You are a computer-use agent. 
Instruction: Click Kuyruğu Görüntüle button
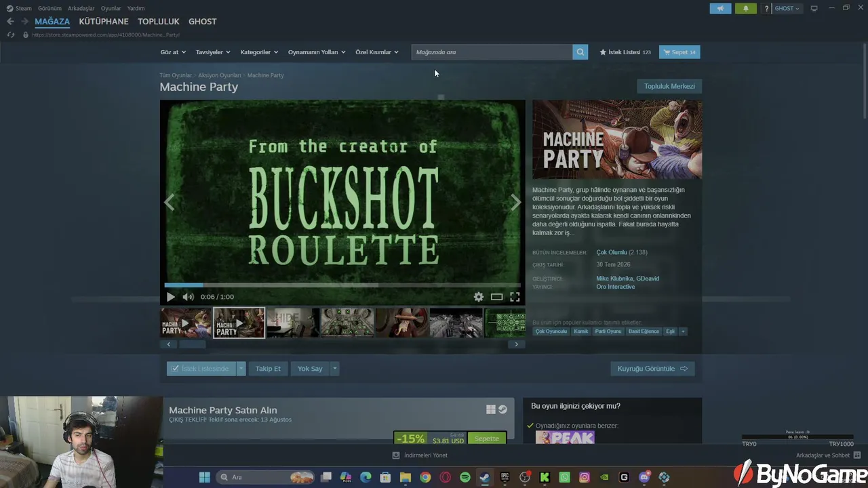(652, 369)
